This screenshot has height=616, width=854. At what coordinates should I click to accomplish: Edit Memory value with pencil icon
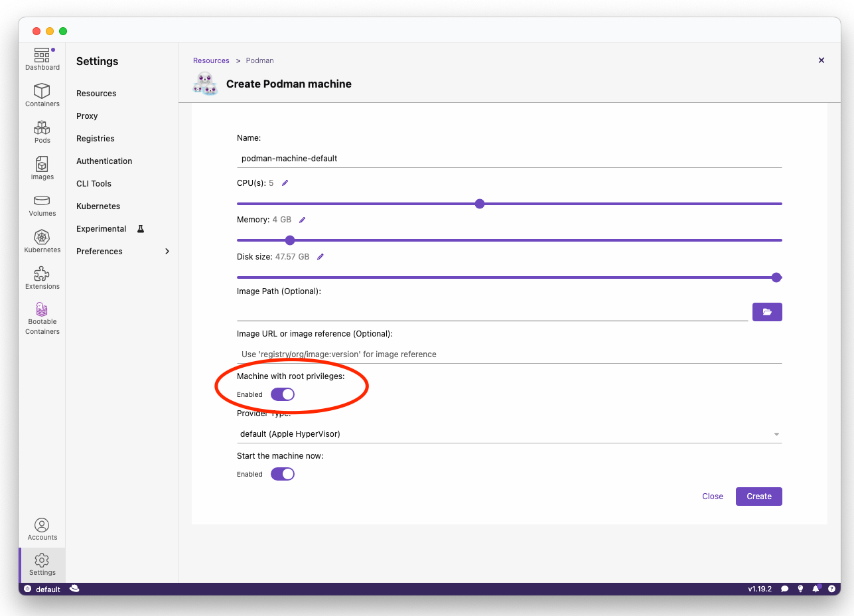click(x=303, y=220)
